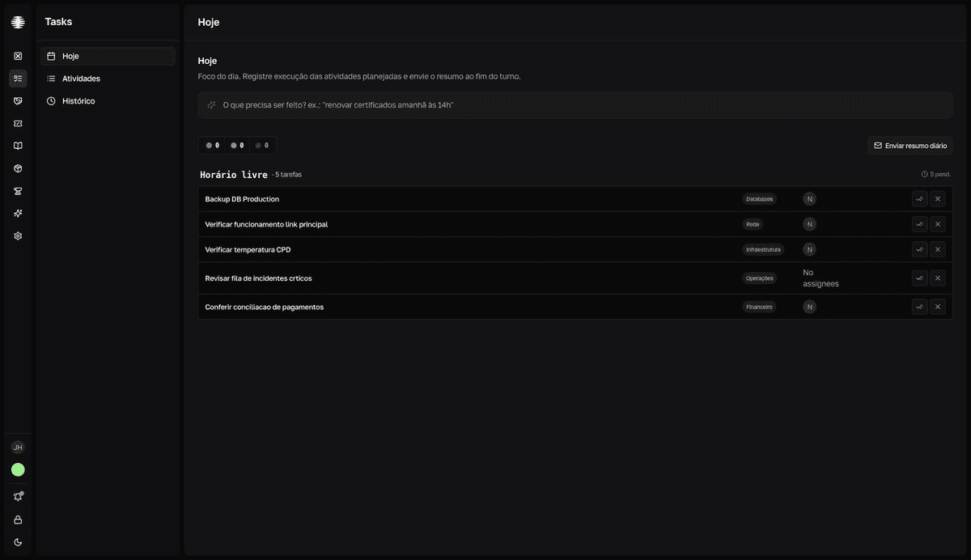Screen dimensions: 971x560
Task: Open the ticket icon in sidebar
Action: [x=18, y=124]
